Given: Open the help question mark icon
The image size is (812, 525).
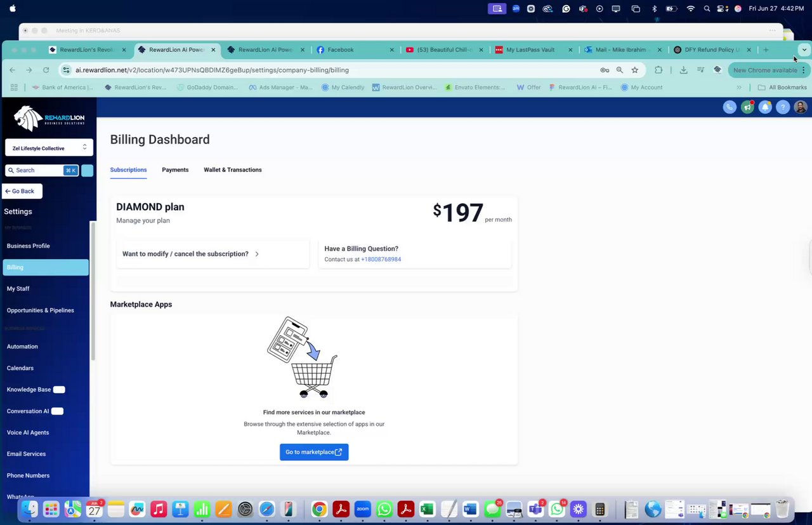Looking at the screenshot, I should (783, 107).
